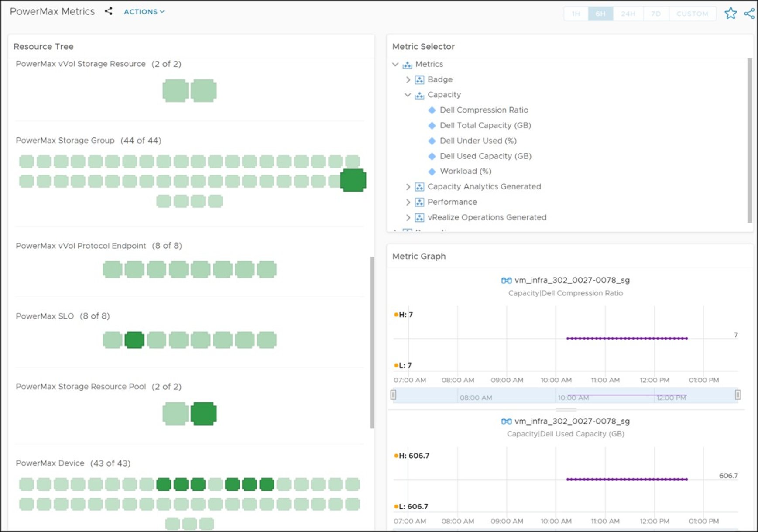Choose the CUSTOM time range
Screen dimensions: 758x532
pos(692,14)
